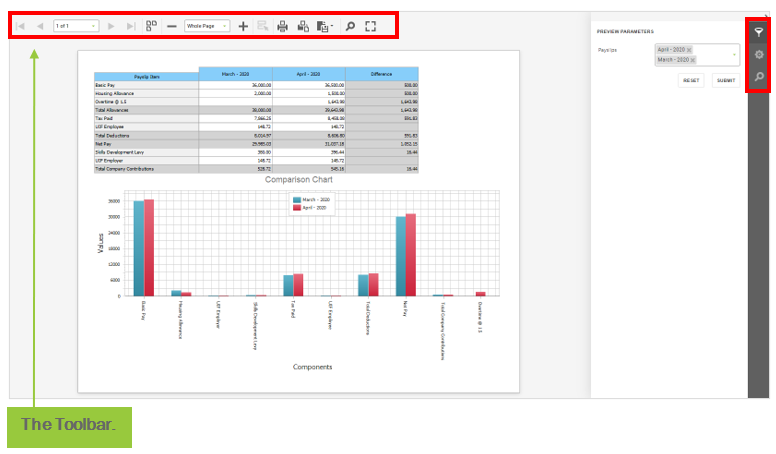The image size is (776, 454).
Task: Open the 'Whole Page' zoom level dropdown
Action: tap(207, 26)
